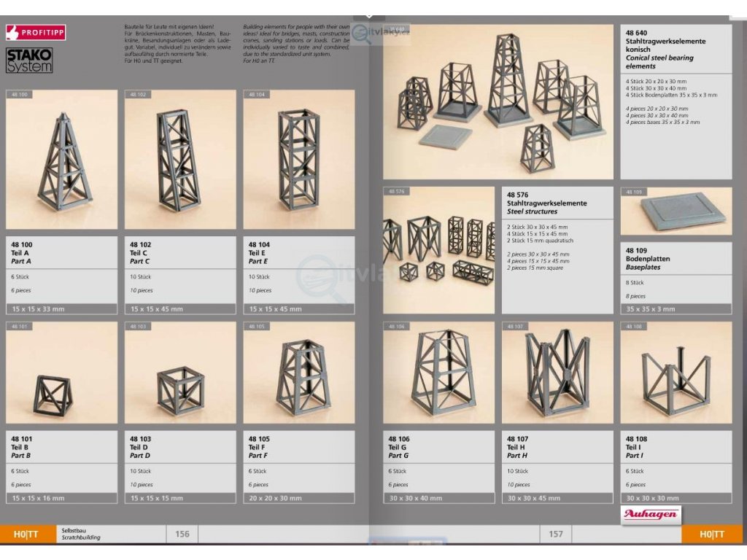Viewport: 747px width, 560px height.
Task: Click the '30 x 30 x 40 mm' dimension bar
Action: click(x=438, y=498)
